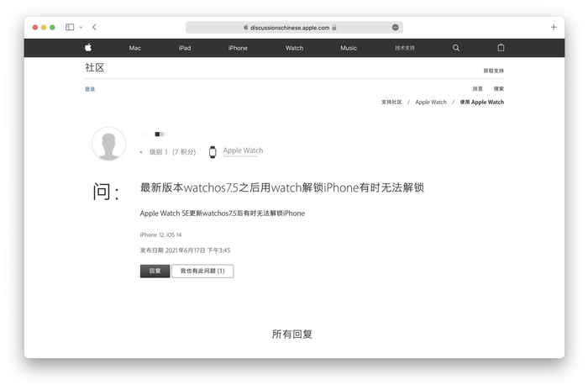The image size is (588, 390).
Task: Open the Music menu item
Action: pos(349,48)
